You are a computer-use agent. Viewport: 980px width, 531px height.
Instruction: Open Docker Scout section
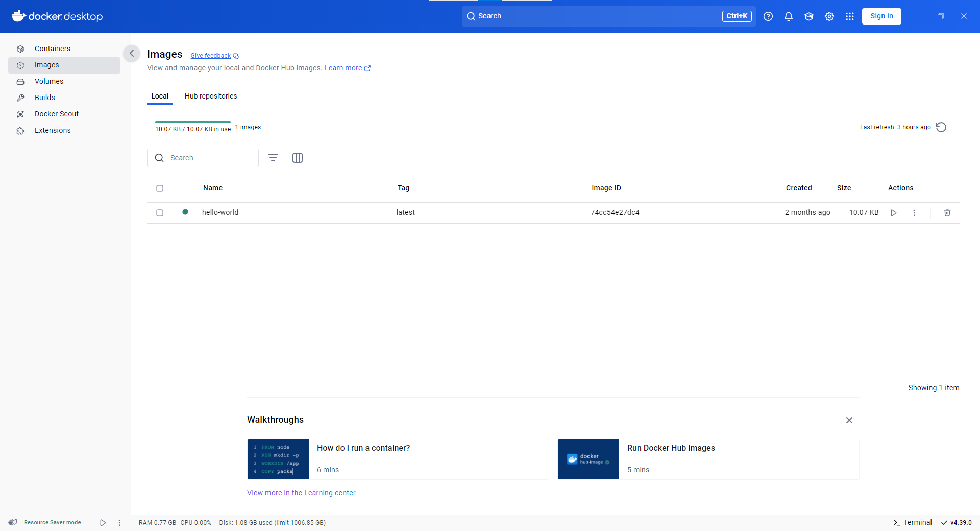pos(64,114)
